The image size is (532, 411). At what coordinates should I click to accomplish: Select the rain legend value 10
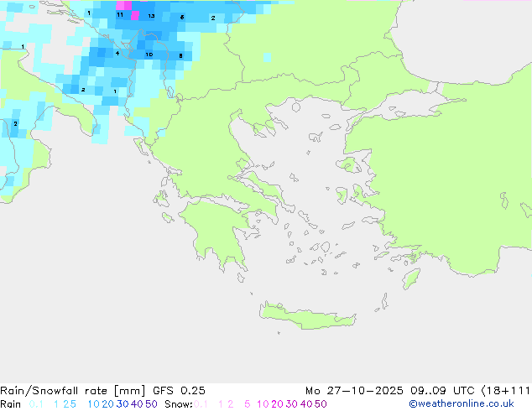(93, 404)
